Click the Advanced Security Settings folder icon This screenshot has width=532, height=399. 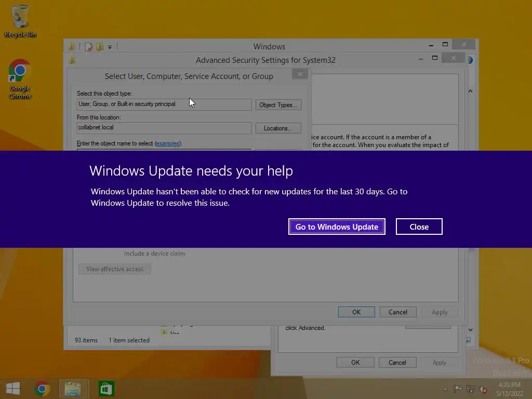(x=72, y=60)
